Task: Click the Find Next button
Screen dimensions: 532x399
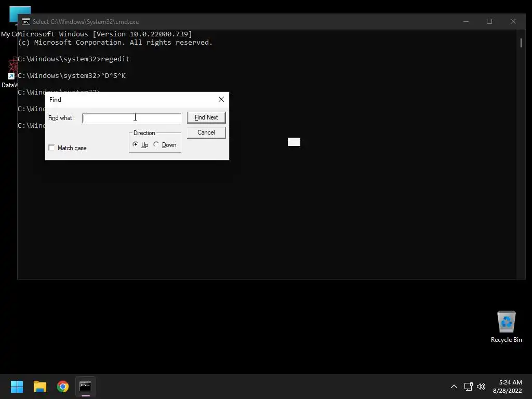Action: [206, 117]
